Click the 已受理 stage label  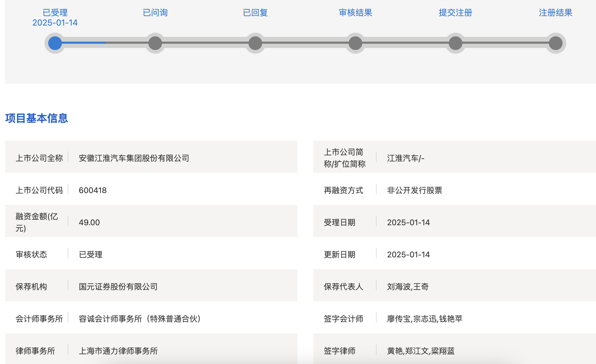(55, 13)
